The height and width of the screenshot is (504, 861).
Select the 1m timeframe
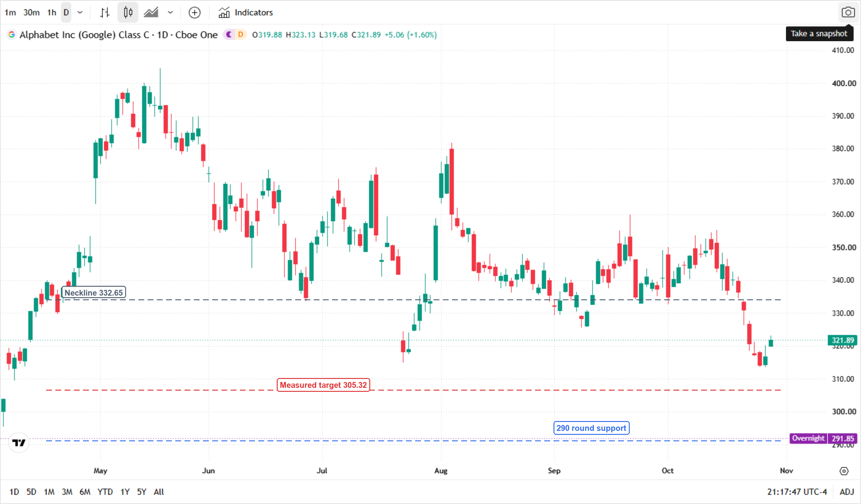[10, 13]
